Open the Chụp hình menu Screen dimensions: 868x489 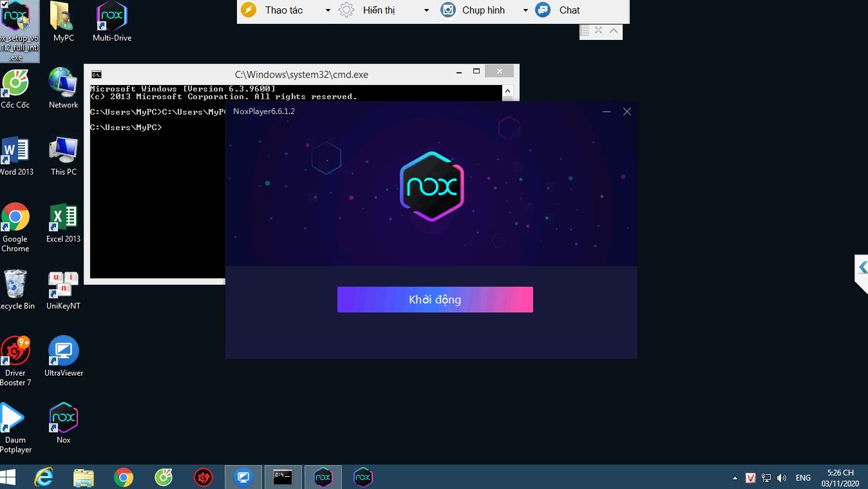pos(483,10)
